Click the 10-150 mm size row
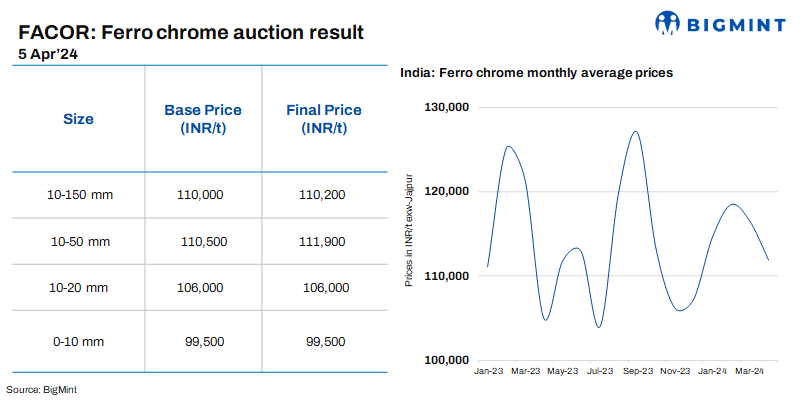Screen dimensions: 804x401 [x=82, y=194]
